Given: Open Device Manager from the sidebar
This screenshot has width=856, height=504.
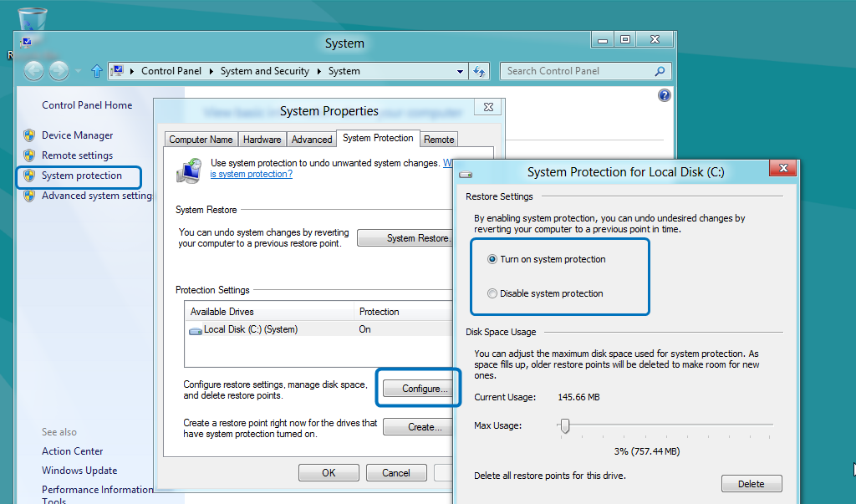Looking at the screenshot, I should [x=78, y=135].
